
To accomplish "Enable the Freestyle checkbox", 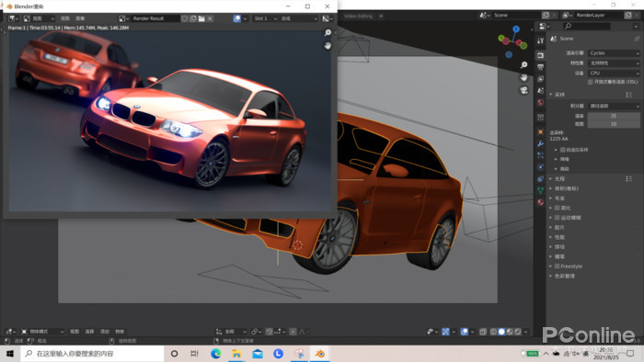I will (x=557, y=266).
